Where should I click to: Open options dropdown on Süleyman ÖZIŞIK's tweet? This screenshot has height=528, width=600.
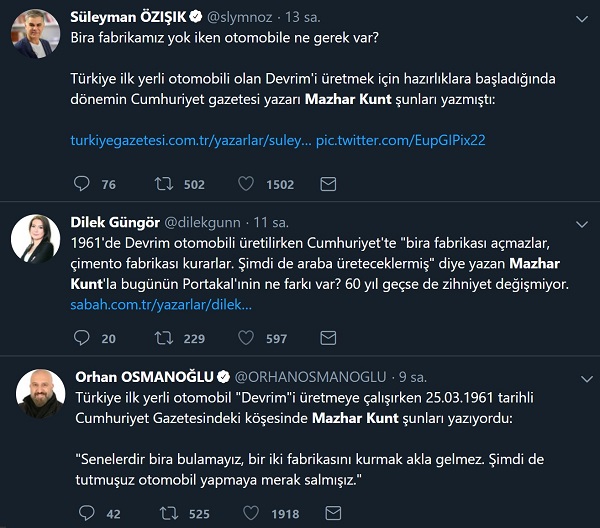coord(583,18)
